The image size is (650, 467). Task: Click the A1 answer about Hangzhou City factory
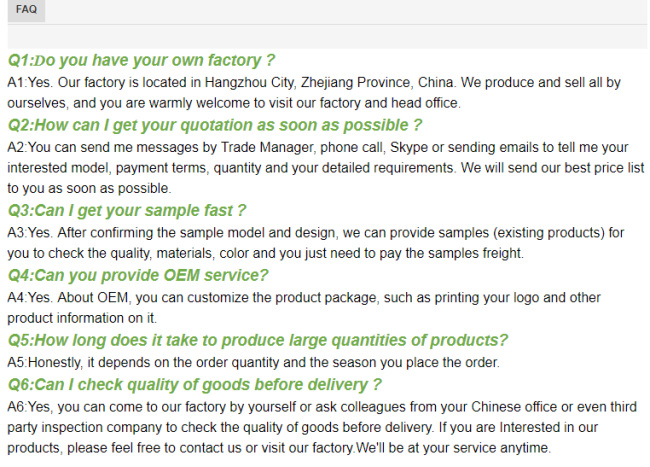pos(314,92)
